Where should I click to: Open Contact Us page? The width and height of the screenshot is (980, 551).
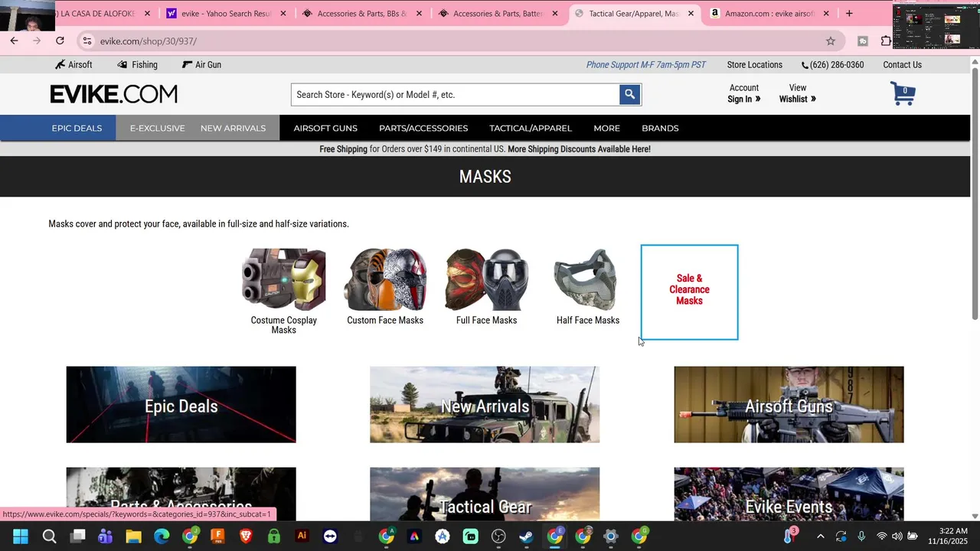click(902, 65)
